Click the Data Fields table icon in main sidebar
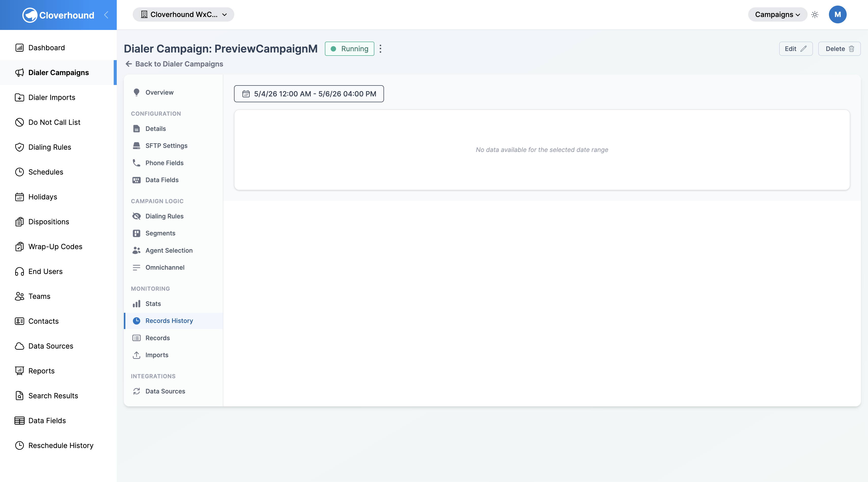 click(x=20, y=421)
